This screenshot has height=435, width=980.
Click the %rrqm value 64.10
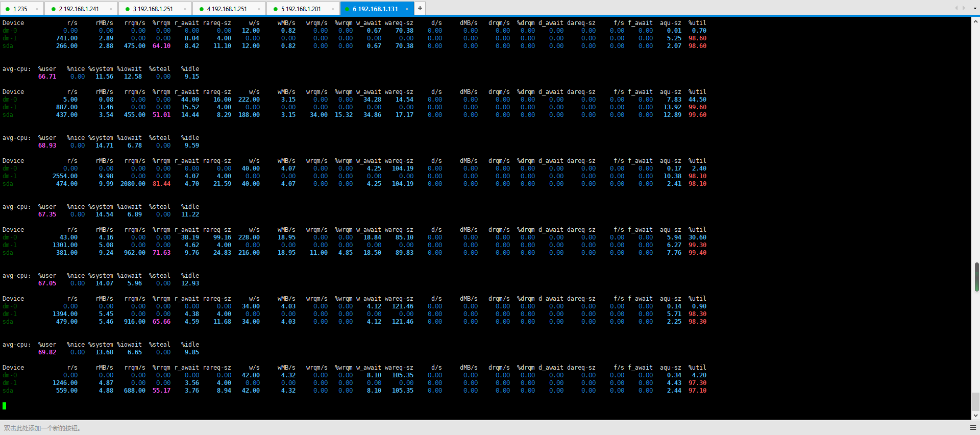click(x=161, y=46)
